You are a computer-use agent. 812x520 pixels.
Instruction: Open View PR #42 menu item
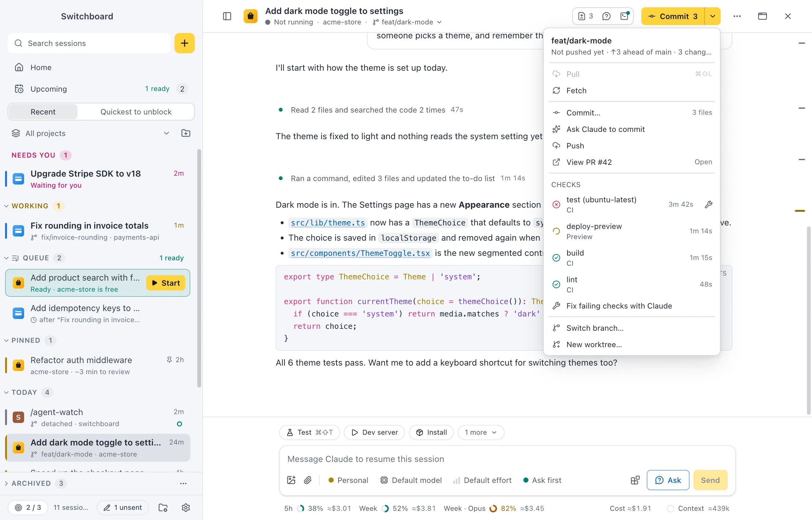pyautogui.click(x=632, y=162)
